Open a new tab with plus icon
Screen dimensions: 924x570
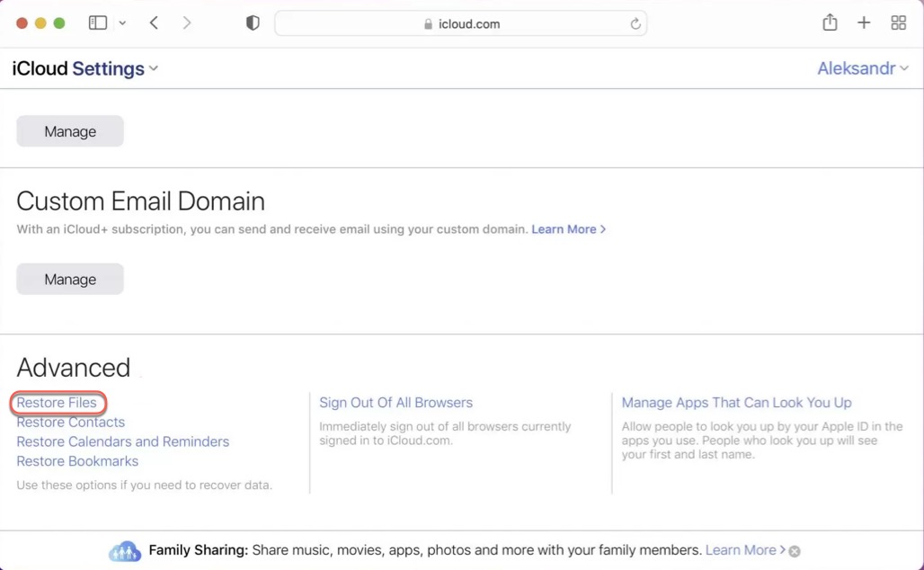[x=864, y=23]
